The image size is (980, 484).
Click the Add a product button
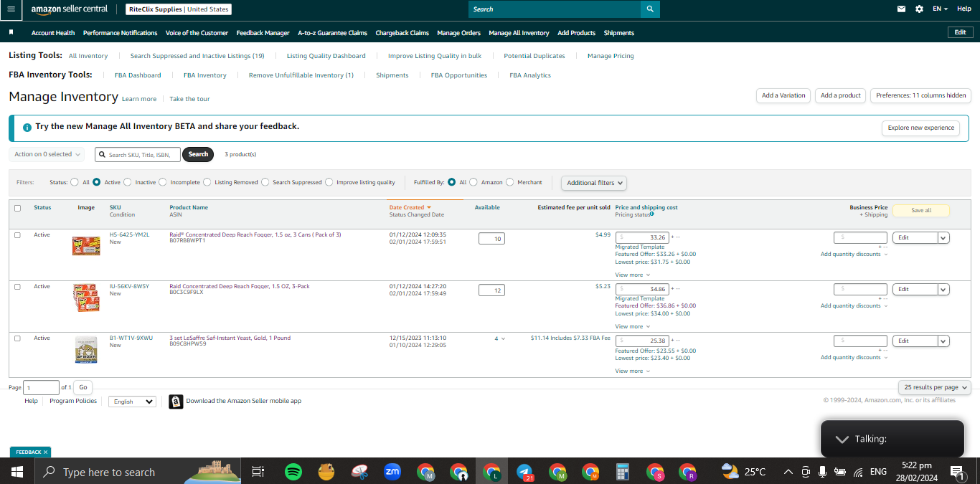click(x=840, y=95)
